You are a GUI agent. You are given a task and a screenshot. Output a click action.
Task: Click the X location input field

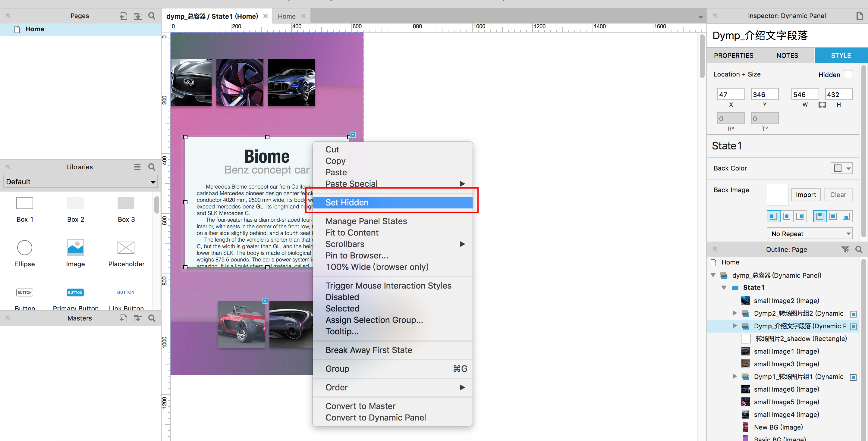(731, 94)
